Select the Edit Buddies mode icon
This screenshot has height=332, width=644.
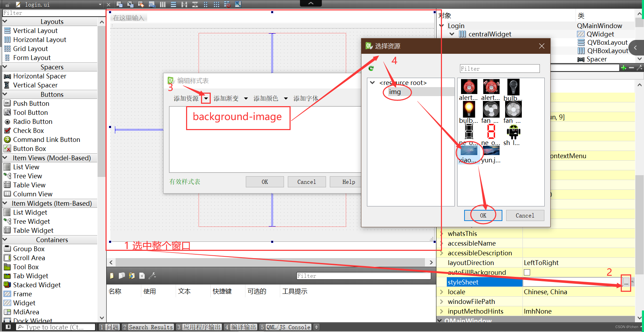tap(141, 4)
